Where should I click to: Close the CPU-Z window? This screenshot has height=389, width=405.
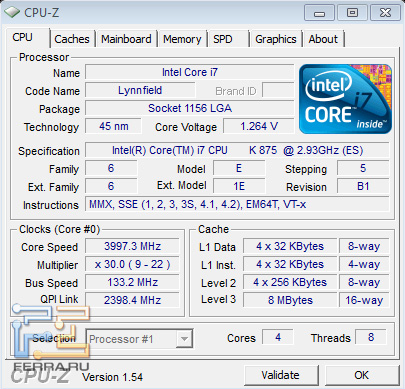(x=386, y=13)
